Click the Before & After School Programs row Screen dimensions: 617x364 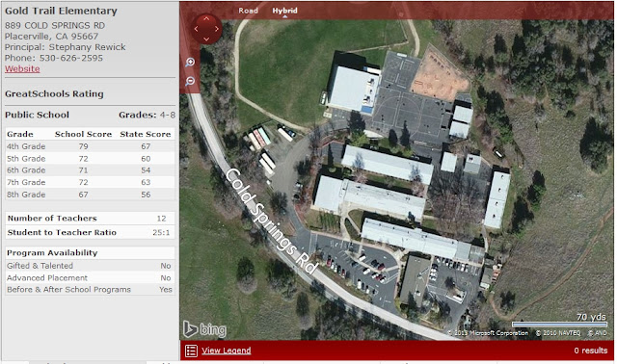tap(90, 290)
